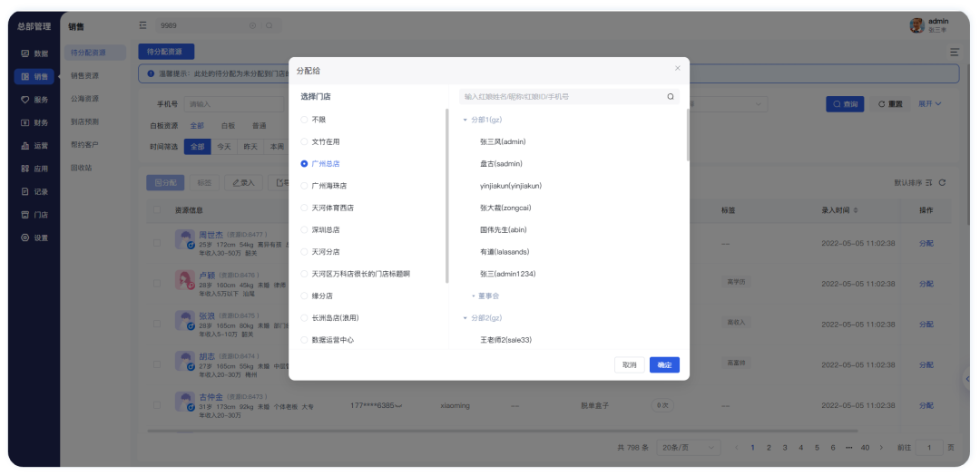
Task: Close the 分配给 dialog
Action: (x=678, y=68)
